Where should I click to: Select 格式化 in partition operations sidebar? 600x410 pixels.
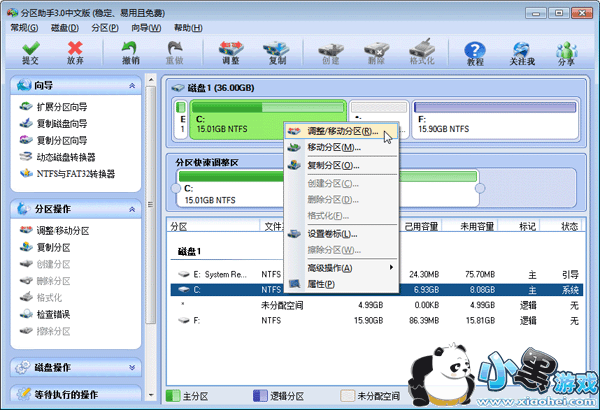[41, 298]
